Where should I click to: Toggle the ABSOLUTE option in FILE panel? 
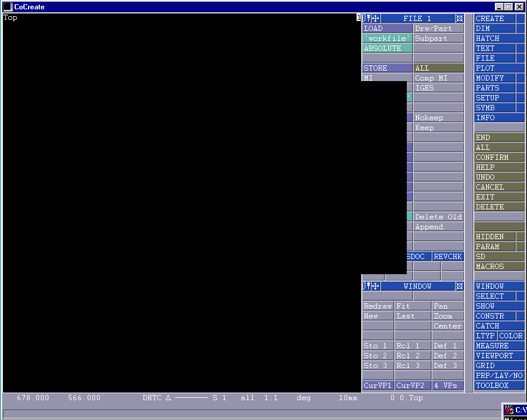coord(387,48)
